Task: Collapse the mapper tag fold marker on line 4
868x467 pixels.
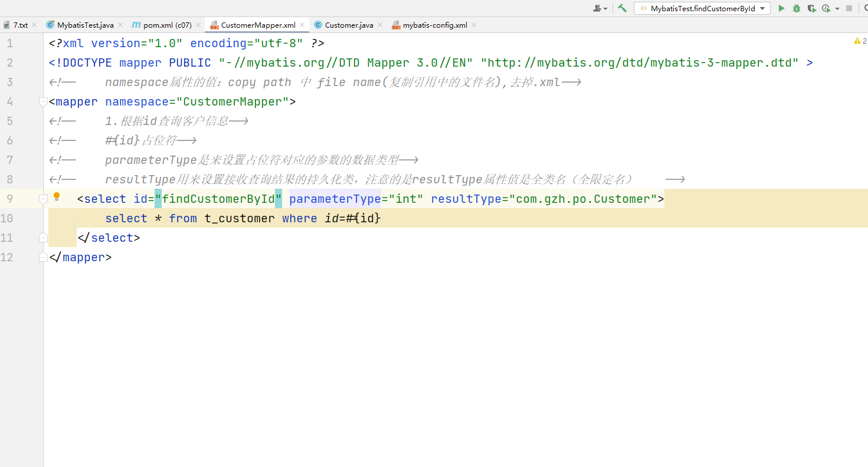Action: click(42, 102)
